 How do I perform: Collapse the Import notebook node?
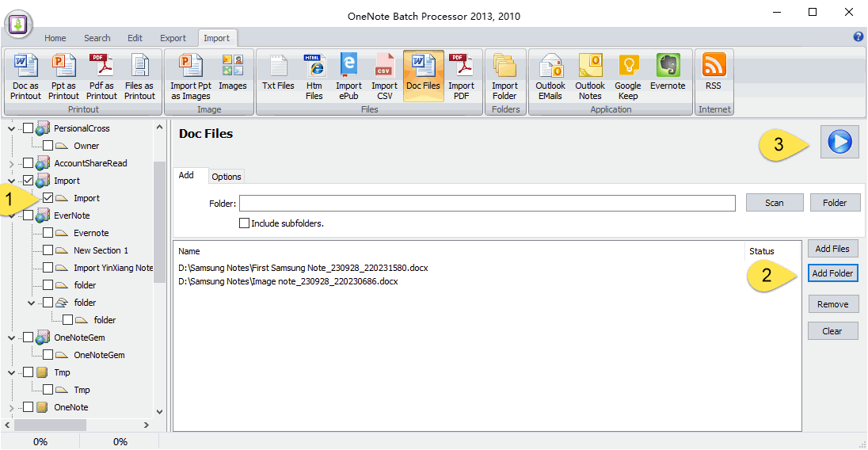(11, 181)
